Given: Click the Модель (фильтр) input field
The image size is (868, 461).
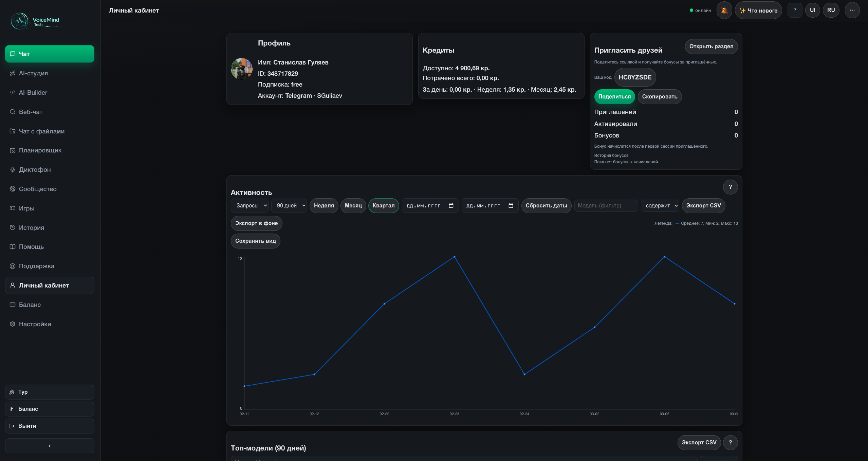Looking at the screenshot, I should pyautogui.click(x=606, y=206).
